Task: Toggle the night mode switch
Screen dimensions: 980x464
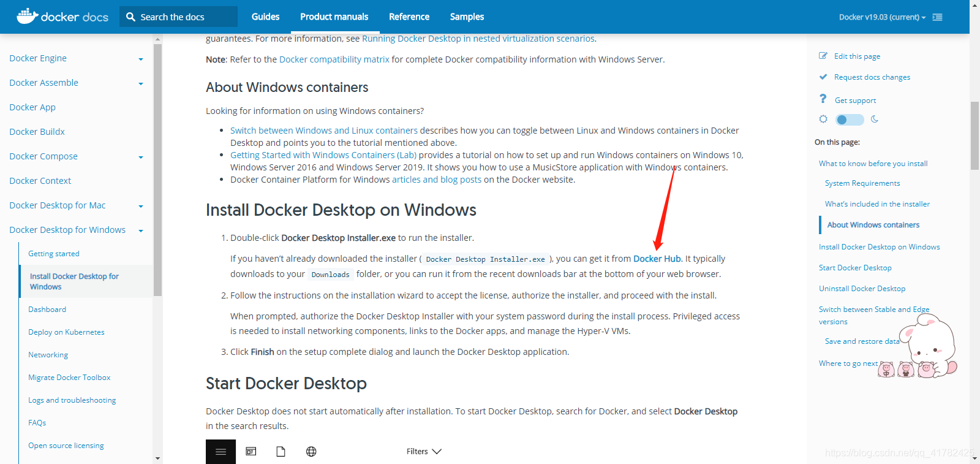Action: (850, 120)
